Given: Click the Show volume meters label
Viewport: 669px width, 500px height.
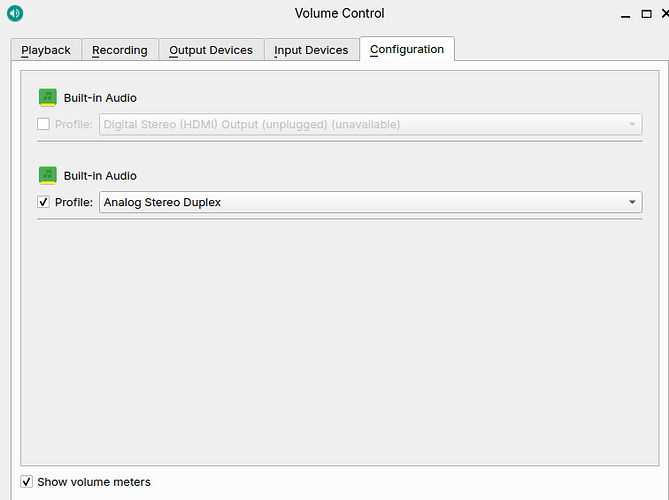Looking at the screenshot, I should tap(94, 482).
